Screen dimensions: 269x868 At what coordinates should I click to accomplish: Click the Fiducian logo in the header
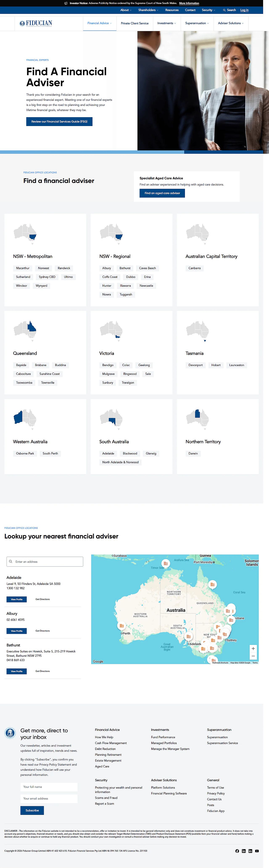click(x=36, y=23)
